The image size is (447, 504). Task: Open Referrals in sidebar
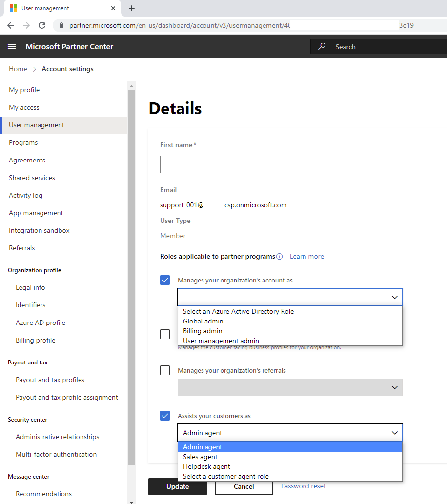tap(22, 248)
